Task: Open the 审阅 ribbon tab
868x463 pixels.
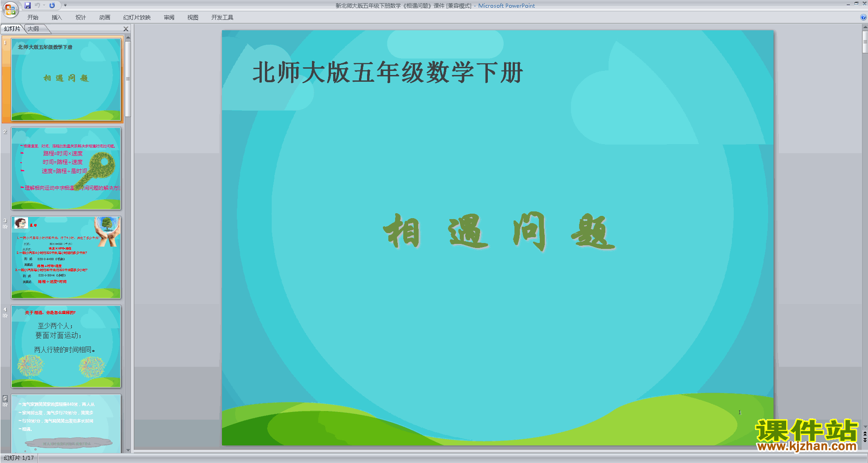Action: click(x=169, y=18)
